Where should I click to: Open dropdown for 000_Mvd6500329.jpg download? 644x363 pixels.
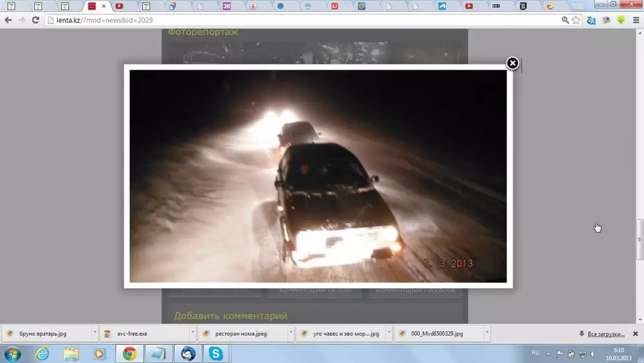click(487, 333)
